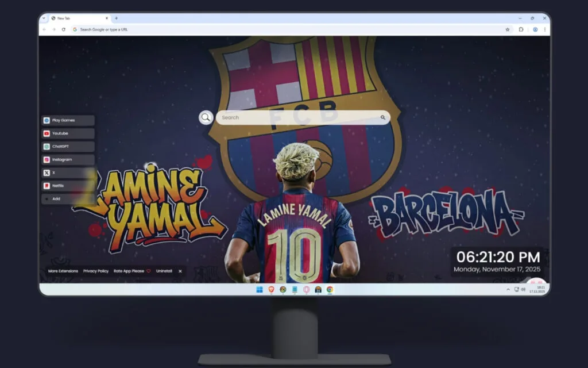588x368 pixels.
Task: Open the Youtube shortcut
Action: (68, 133)
